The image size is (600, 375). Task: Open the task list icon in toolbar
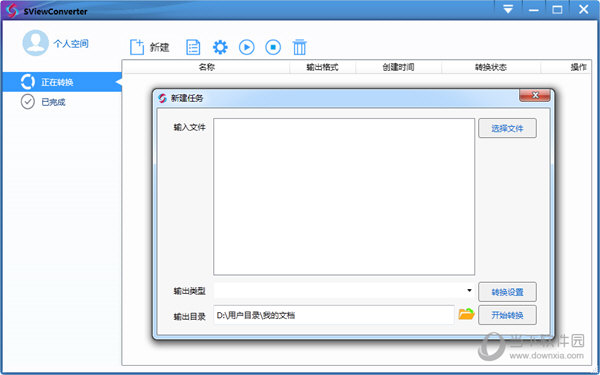pos(193,47)
